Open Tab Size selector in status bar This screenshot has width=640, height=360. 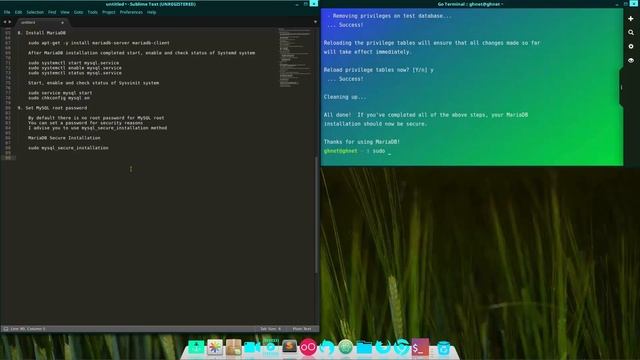pyautogui.click(x=270, y=329)
